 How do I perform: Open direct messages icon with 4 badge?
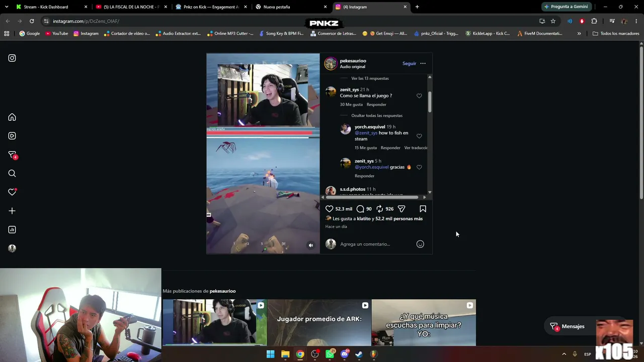pos(12,155)
